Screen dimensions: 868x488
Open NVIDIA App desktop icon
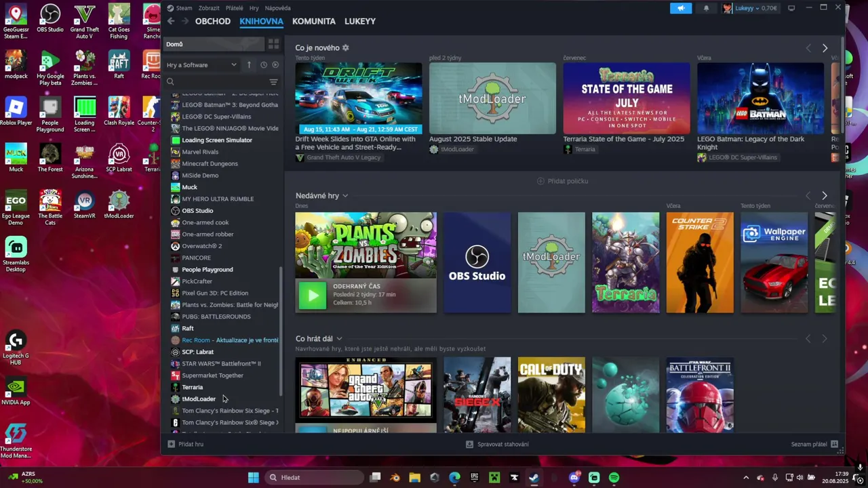pos(16,392)
